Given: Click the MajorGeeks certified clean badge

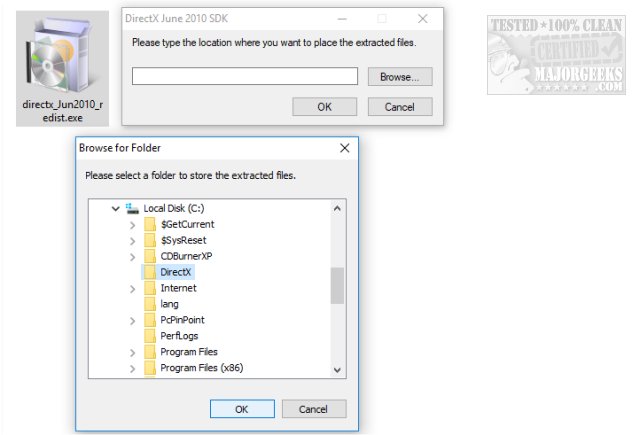Looking at the screenshot, I should point(557,55).
